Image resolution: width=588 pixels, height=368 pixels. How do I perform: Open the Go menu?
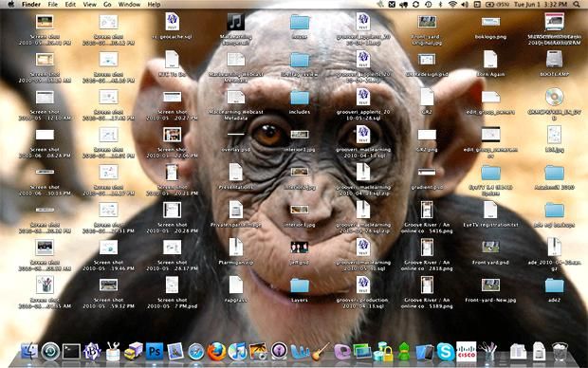[107, 5]
